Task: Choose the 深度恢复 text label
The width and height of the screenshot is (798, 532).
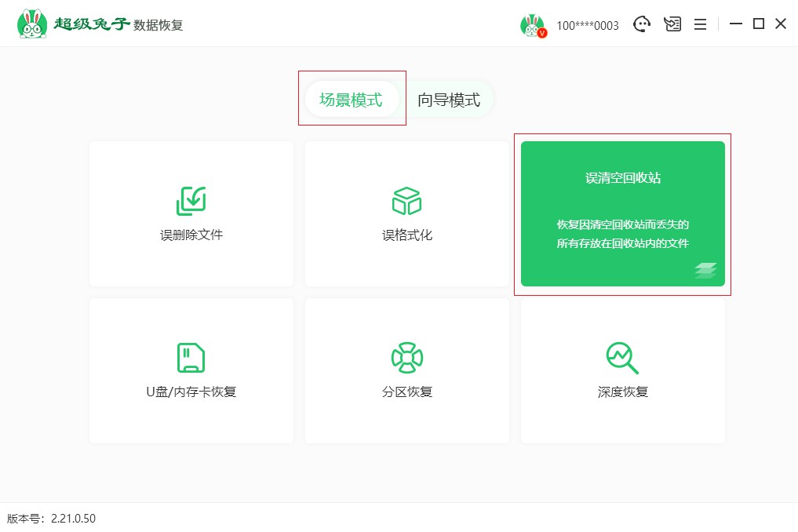Action: [x=622, y=392]
